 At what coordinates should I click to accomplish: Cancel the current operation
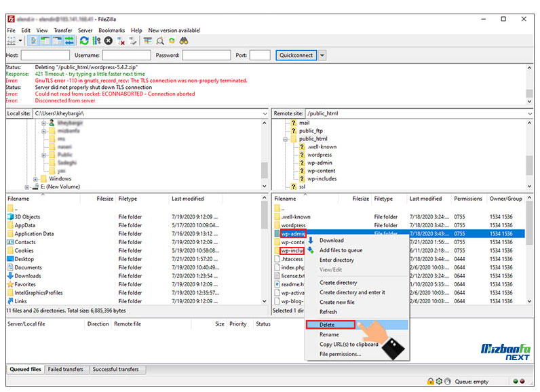109,41
